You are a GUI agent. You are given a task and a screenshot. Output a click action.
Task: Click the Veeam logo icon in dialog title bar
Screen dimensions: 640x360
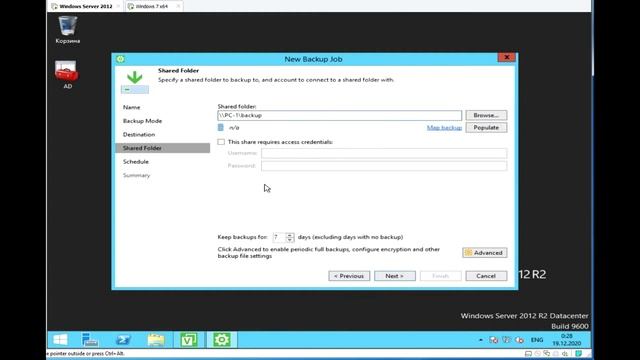click(120, 59)
